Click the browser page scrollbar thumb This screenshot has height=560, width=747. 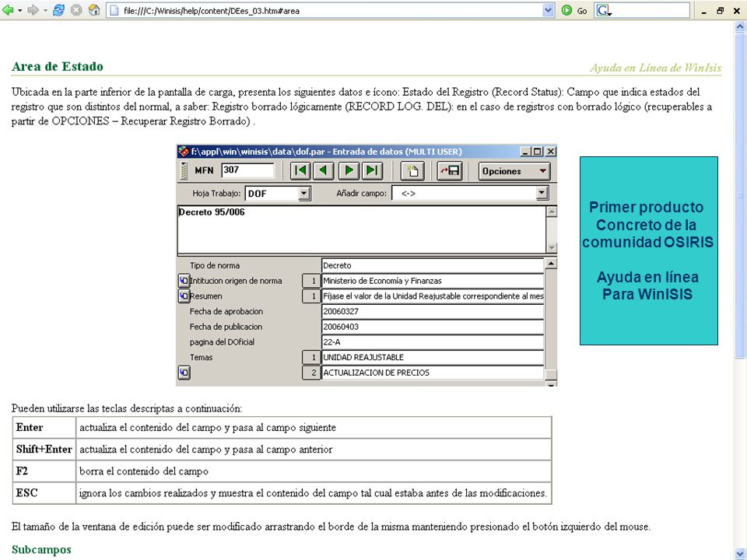[x=740, y=195]
